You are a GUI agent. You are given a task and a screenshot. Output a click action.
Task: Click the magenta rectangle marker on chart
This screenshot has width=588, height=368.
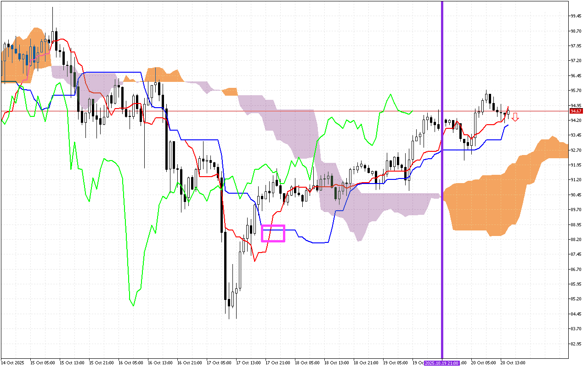[273, 233]
